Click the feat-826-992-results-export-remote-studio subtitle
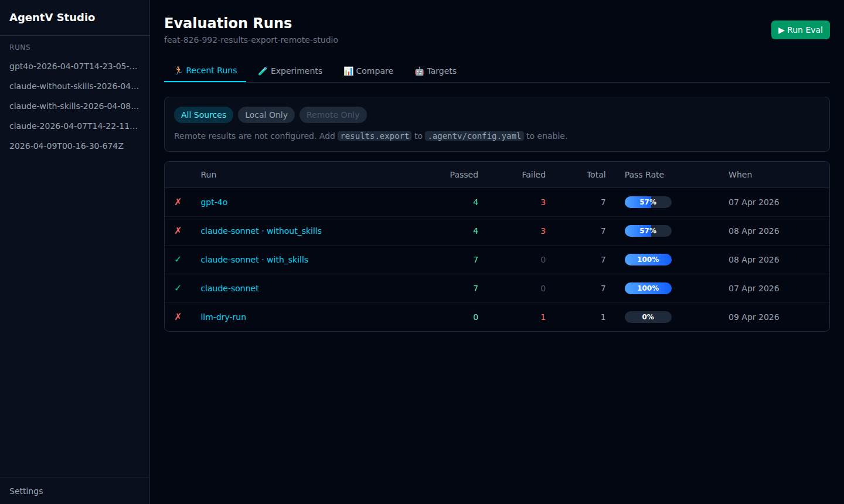Image resolution: width=844 pixels, height=504 pixels. pyautogui.click(x=251, y=40)
